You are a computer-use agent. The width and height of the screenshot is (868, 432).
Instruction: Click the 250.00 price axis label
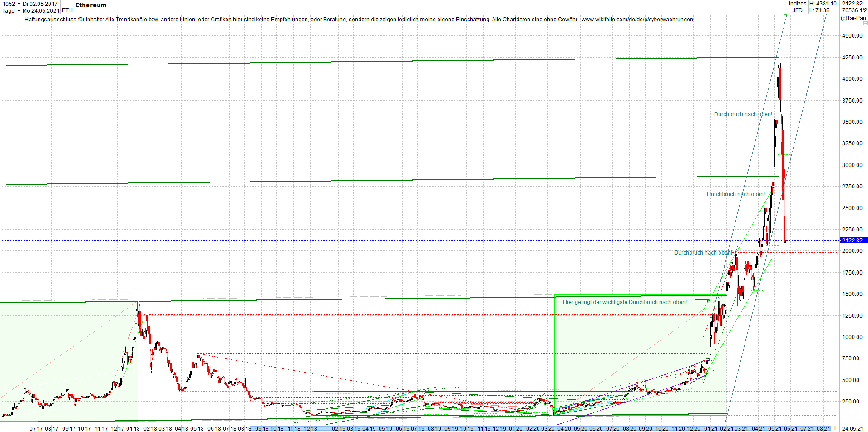850,402
